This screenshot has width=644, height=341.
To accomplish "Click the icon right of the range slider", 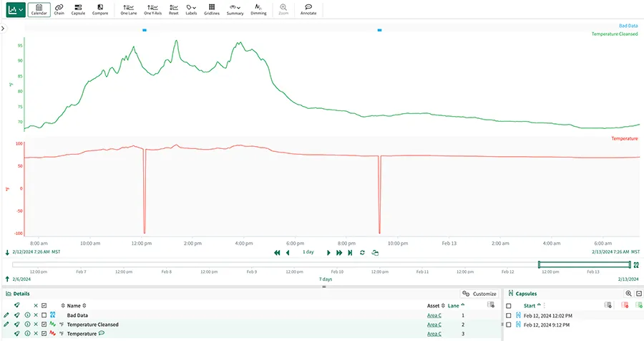I will 636,265.
